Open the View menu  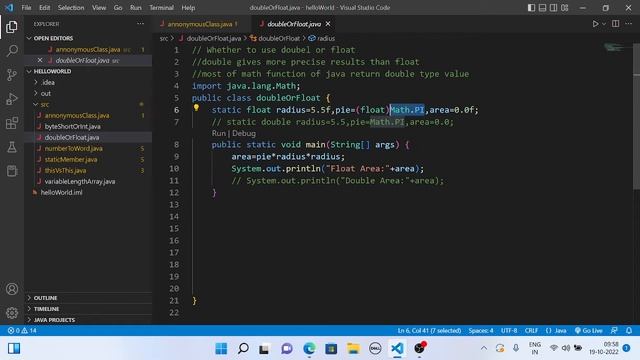(99, 8)
